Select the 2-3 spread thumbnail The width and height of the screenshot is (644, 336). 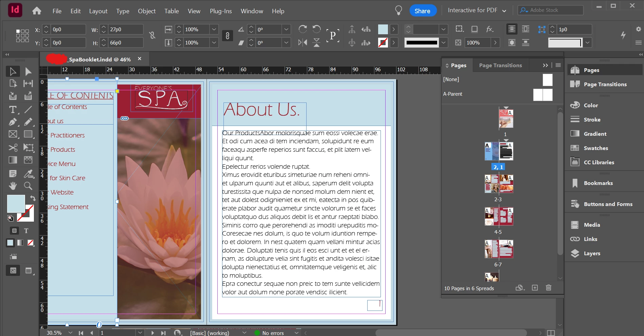point(499,184)
